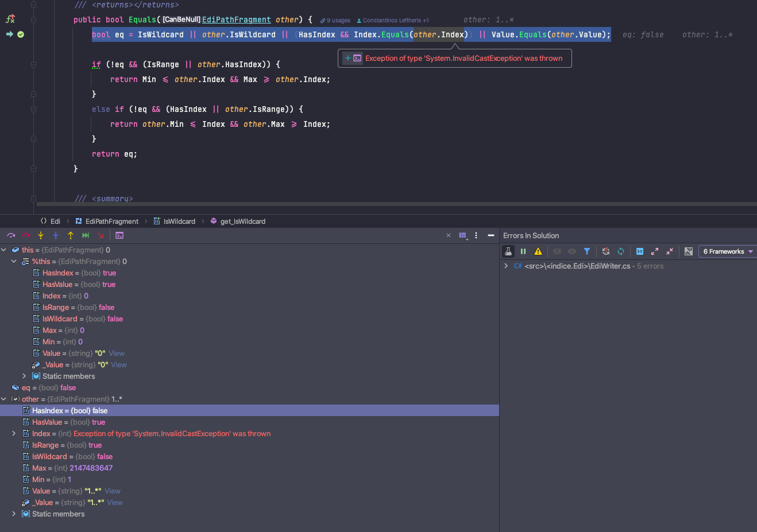Viewport: 757px width, 532px height.
Task: Toggle the blue filter icon in Errors panel
Action: 587,251
